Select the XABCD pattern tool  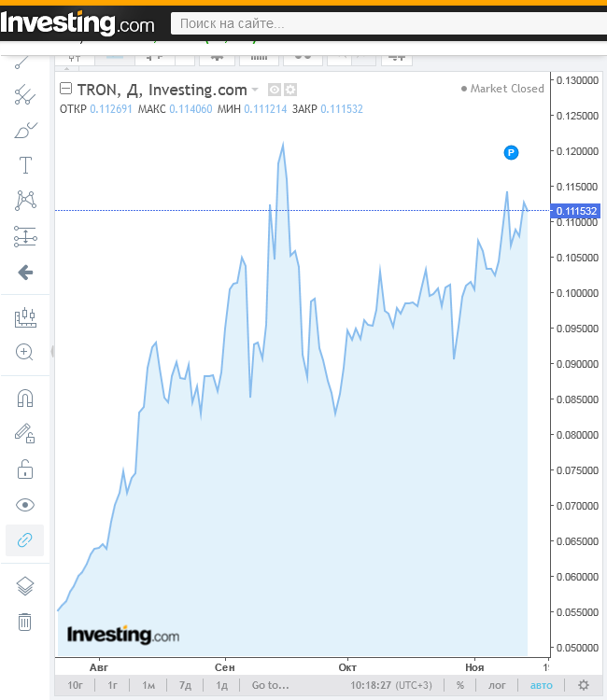click(25, 200)
